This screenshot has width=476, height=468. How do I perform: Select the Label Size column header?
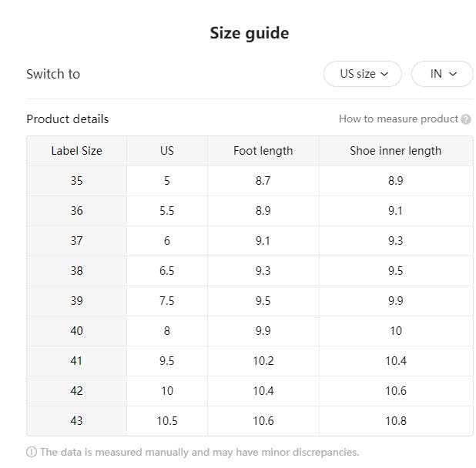pyautogui.click(x=76, y=151)
